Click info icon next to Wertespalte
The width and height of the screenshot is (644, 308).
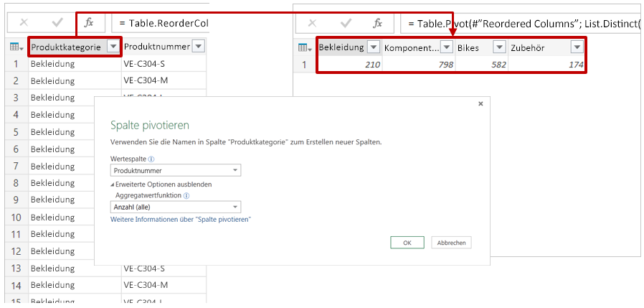pos(151,159)
